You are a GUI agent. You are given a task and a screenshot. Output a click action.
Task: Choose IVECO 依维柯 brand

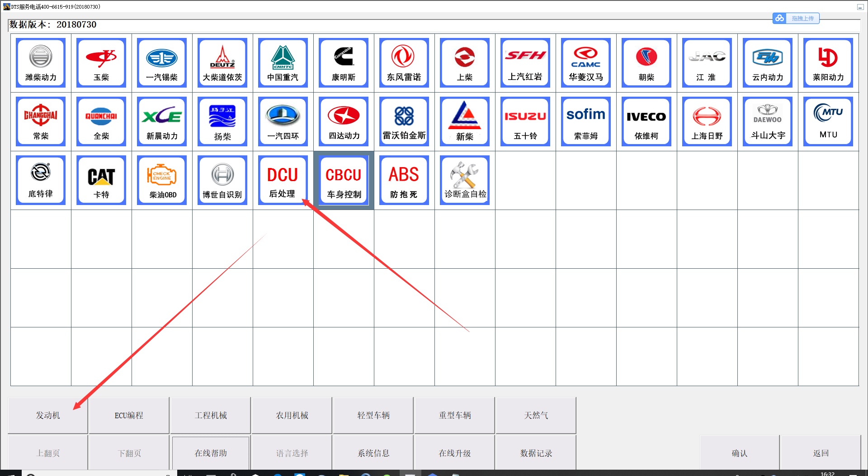[646, 121]
